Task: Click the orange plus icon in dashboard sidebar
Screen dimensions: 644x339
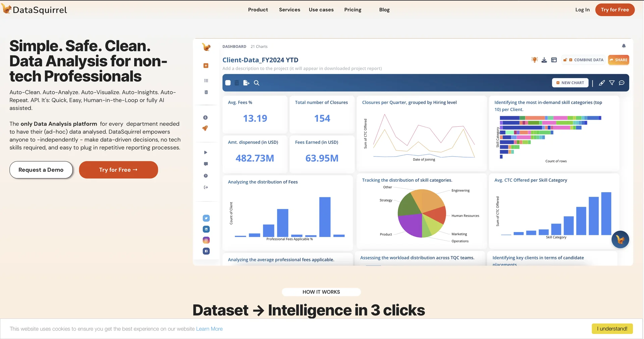Action: (x=206, y=66)
